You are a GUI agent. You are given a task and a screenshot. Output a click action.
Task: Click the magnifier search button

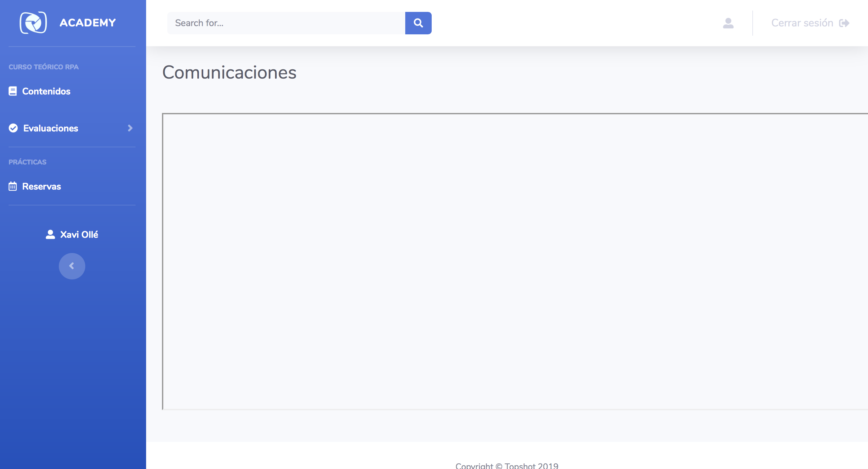(x=418, y=23)
